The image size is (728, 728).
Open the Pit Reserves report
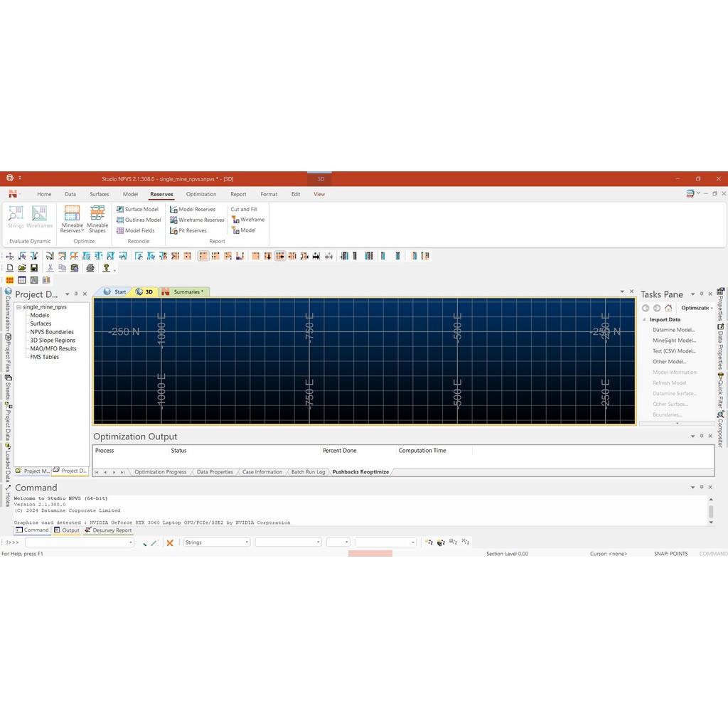click(x=188, y=231)
